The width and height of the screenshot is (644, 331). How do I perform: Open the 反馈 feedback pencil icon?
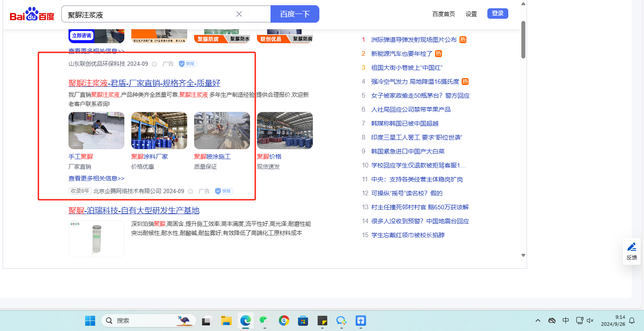[x=631, y=247]
